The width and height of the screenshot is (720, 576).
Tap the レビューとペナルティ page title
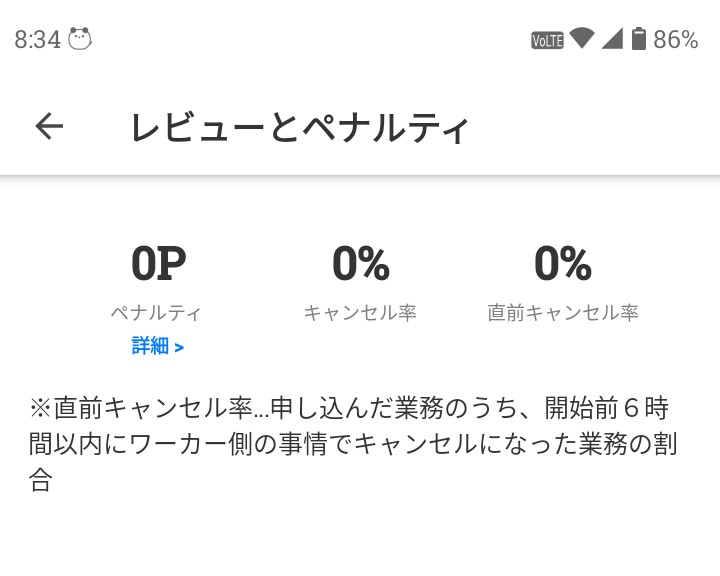coord(300,128)
